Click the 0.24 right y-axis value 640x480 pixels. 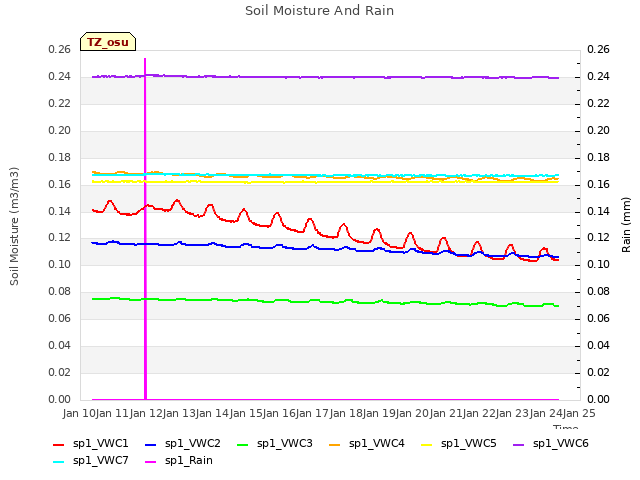tap(598, 77)
